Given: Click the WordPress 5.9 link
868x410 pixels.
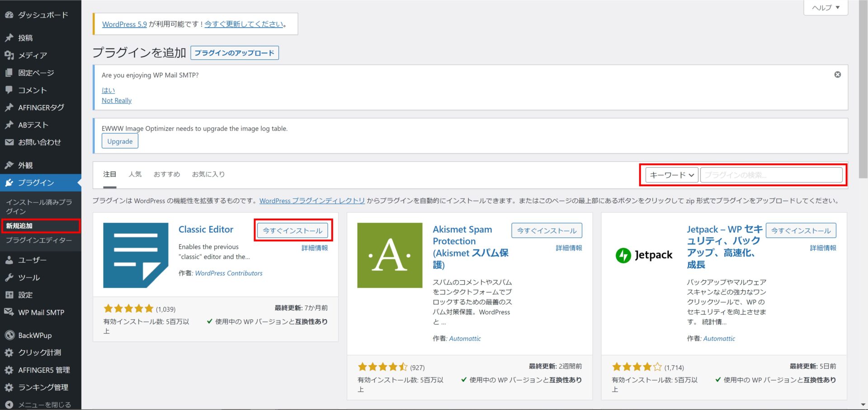Looking at the screenshot, I should pos(124,24).
